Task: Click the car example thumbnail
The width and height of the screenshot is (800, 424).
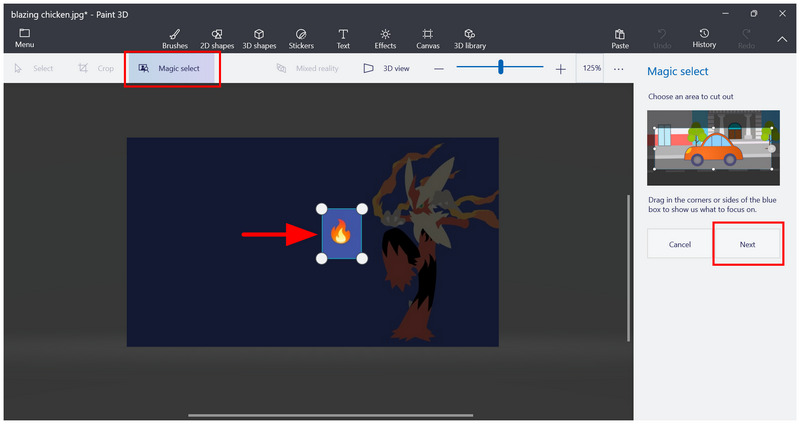Action: coord(713,147)
